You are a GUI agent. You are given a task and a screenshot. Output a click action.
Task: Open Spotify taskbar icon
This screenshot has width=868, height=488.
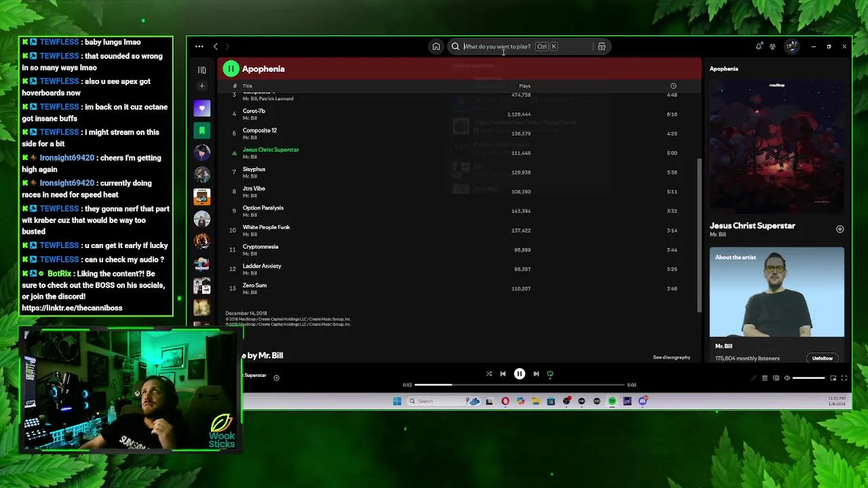(x=612, y=401)
